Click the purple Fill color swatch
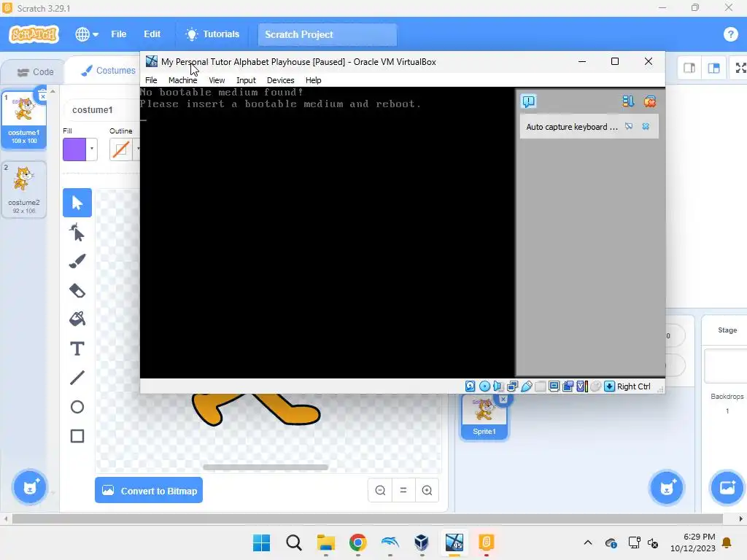This screenshot has width=747, height=560. coord(74,149)
